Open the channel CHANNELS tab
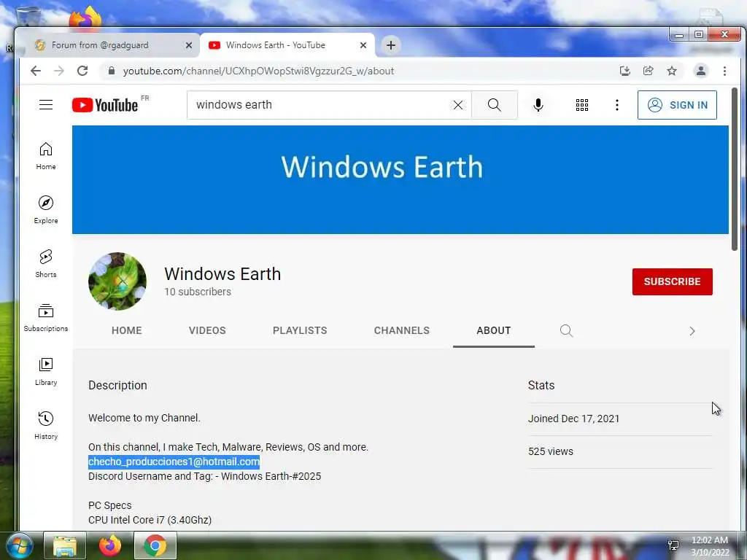The height and width of the screenshot is (560, 747). click(402, 330)
